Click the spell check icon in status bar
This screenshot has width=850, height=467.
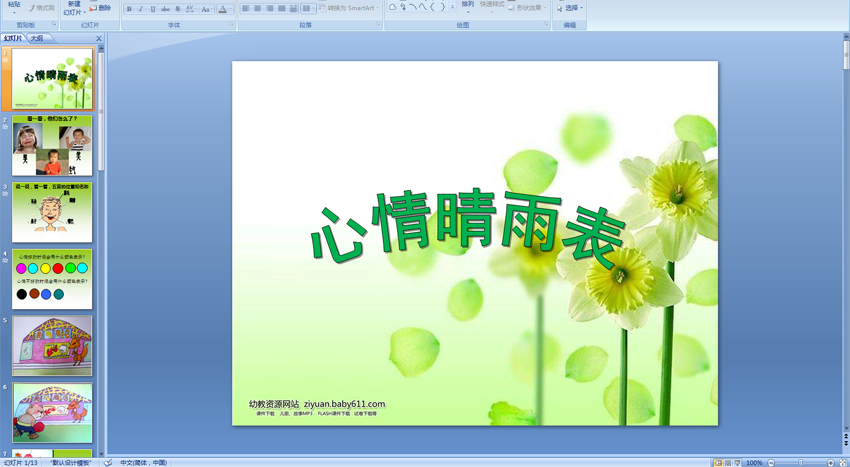[108, 463]
